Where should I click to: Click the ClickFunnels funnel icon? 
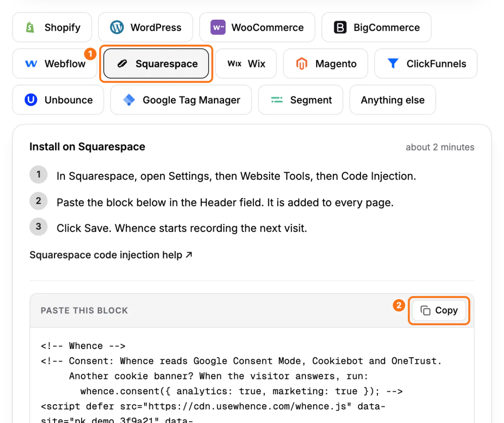tap(393, 63)
